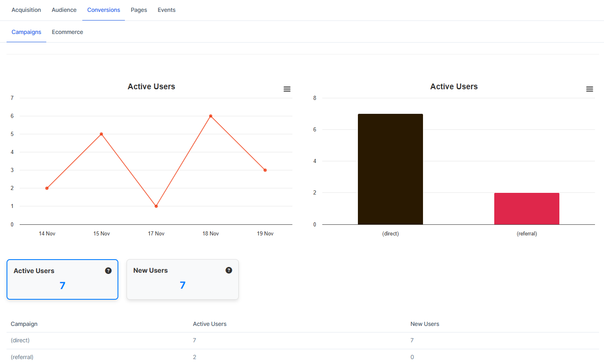The image size is (604, 364).
Task: Open the Pages tab
Action: point(139,10)
